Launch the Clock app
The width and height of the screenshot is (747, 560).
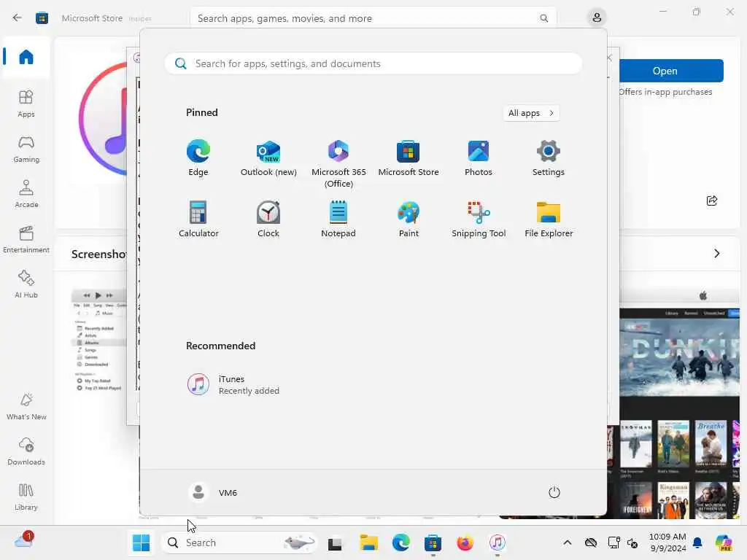(268, 219)
